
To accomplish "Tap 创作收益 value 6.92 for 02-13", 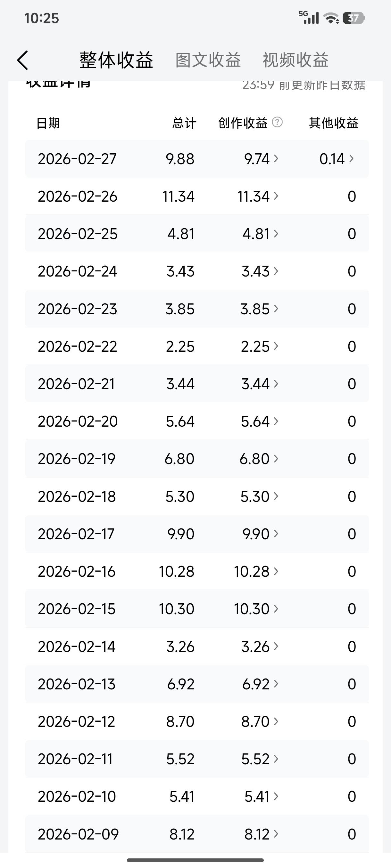I will 256,684.
